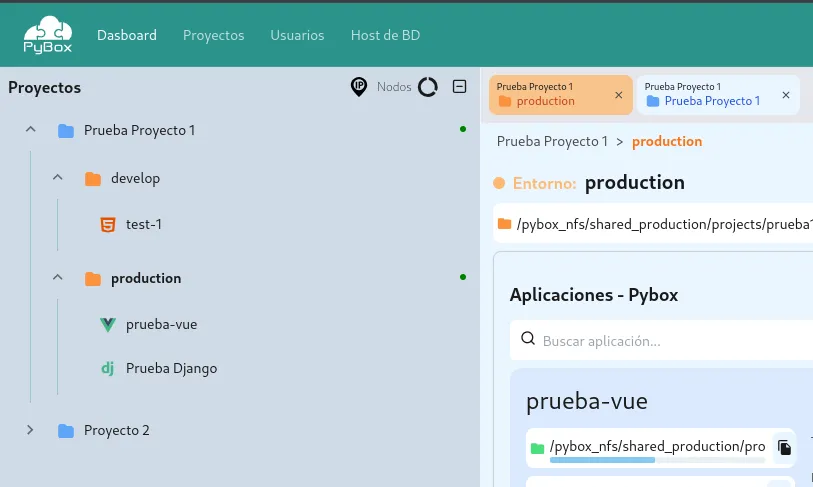
Task: Open the Dasboard menu item
Action: point(127,35)
